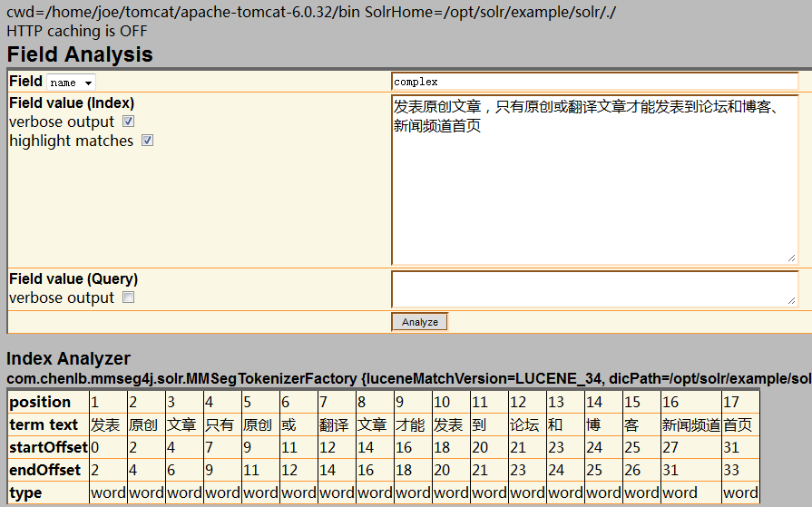Select the "startOffset" row header

48,447
